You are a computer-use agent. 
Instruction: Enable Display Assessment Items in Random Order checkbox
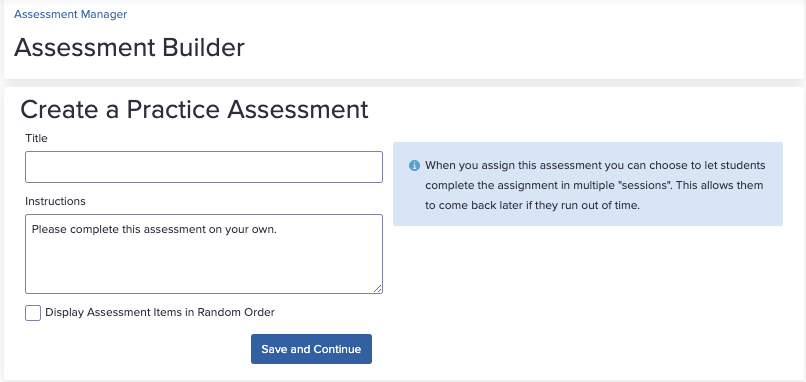coord(33,313)
